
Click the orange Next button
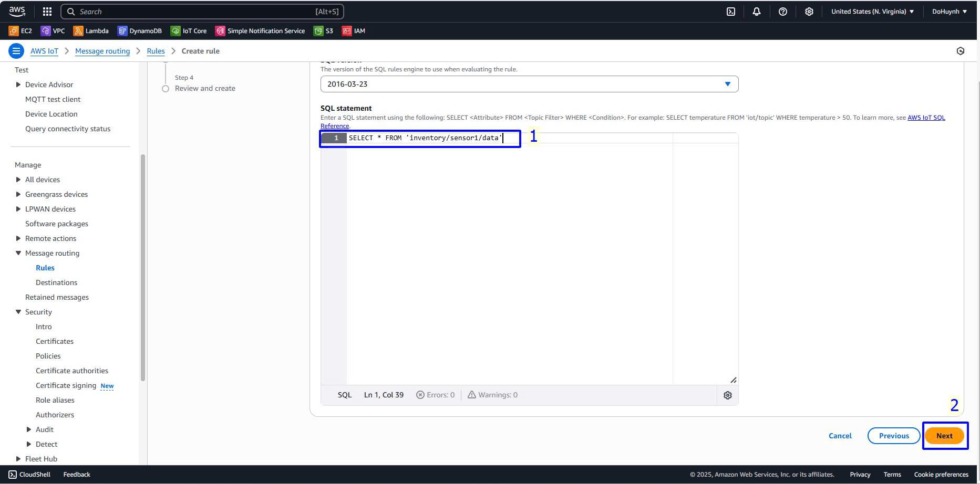pyautogui.click(x=944, y=436)
